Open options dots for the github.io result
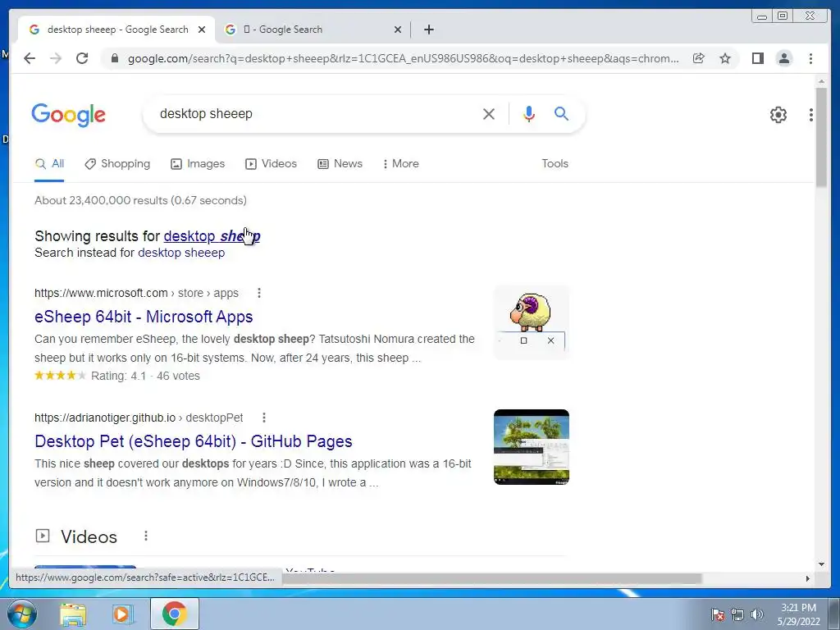This screenshot has width=840, height=630. [x=264, y=418]
